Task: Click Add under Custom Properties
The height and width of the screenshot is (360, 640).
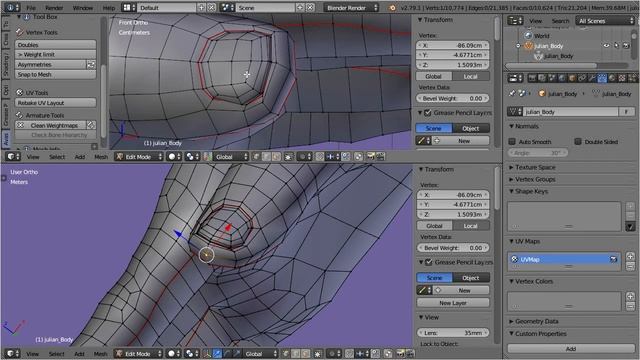Action: (571, 349)
